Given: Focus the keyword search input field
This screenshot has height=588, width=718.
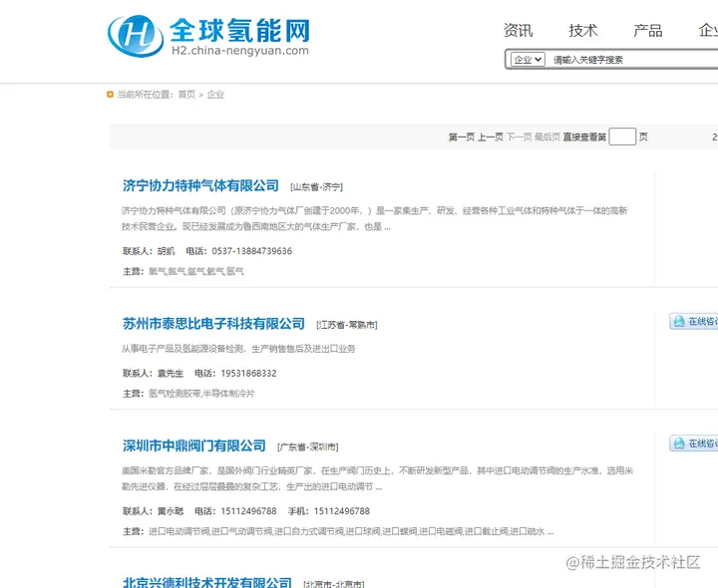Looking at the screenshot, I should pos(634,60).
